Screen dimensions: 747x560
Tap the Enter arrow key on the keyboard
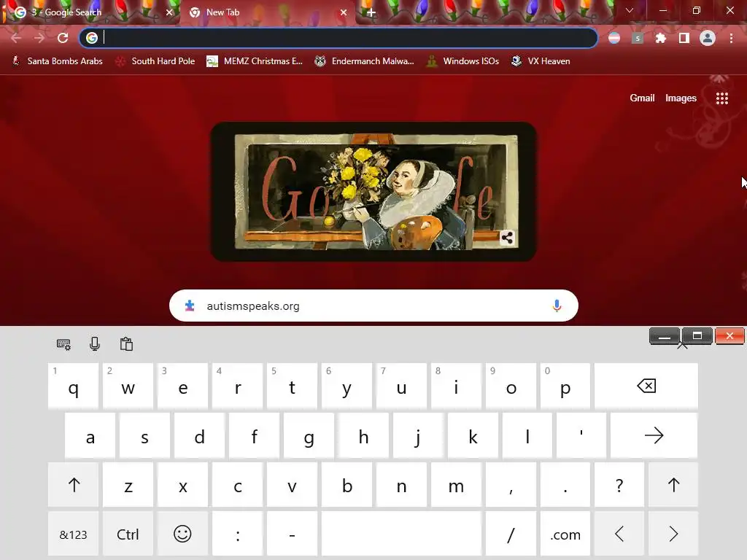click(654, 435)
